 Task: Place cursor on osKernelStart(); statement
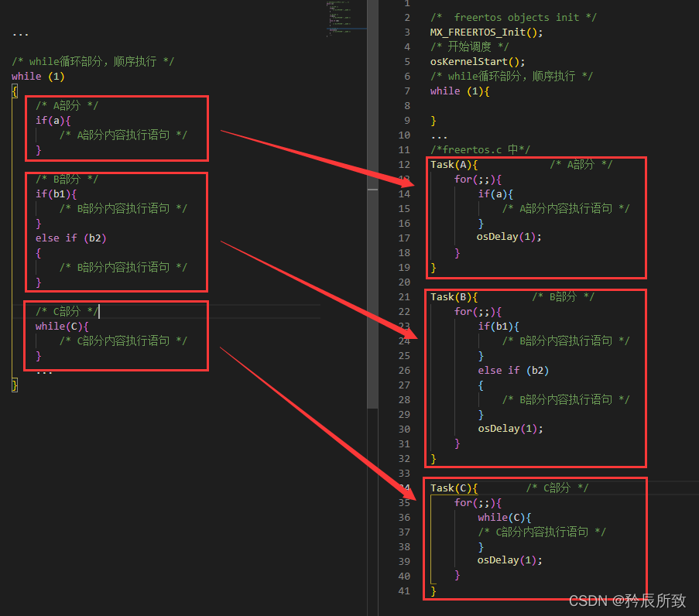coord(478,61)
